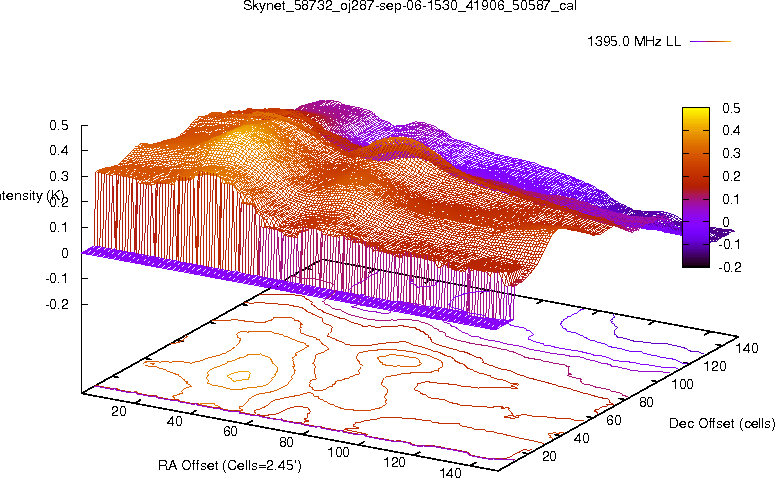Screen dimensions: 775x478
Task: Click the plot title beginning Skynet_58732_oj287
Action: [410, 6]
